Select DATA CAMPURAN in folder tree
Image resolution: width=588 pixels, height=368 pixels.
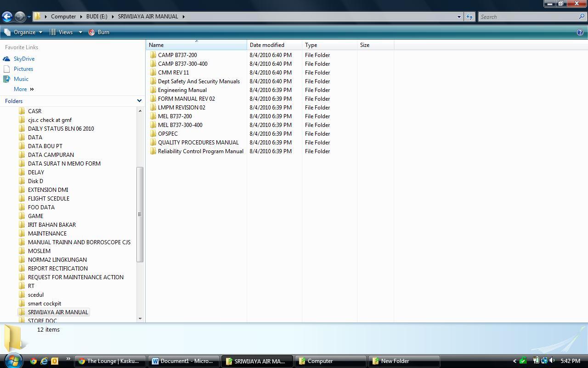click(51, 155)
